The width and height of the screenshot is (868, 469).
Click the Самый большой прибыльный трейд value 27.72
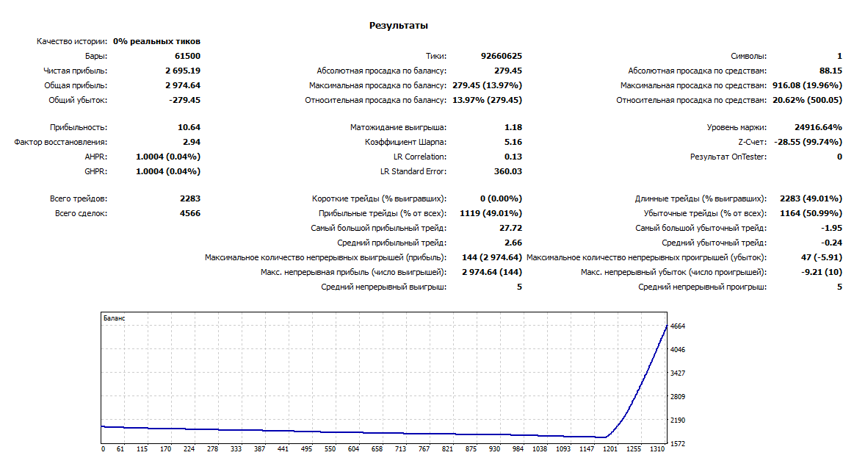coord(510,228)
